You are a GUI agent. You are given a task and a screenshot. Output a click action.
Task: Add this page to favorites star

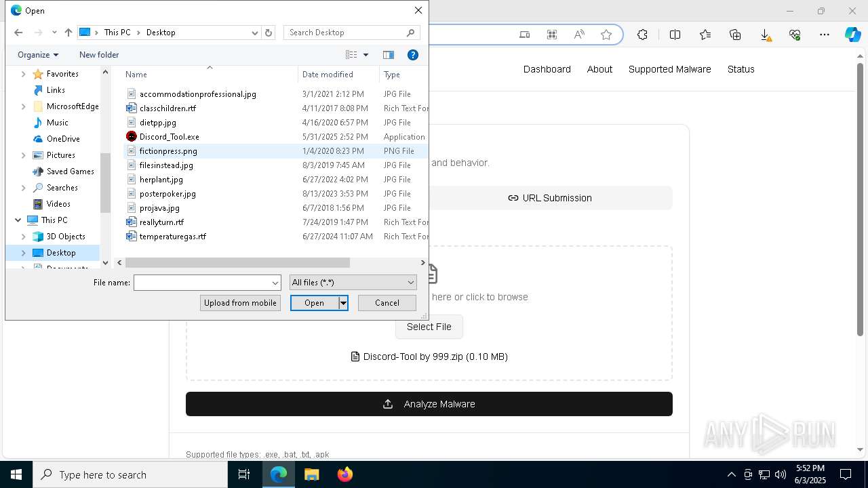coord(606,35)
